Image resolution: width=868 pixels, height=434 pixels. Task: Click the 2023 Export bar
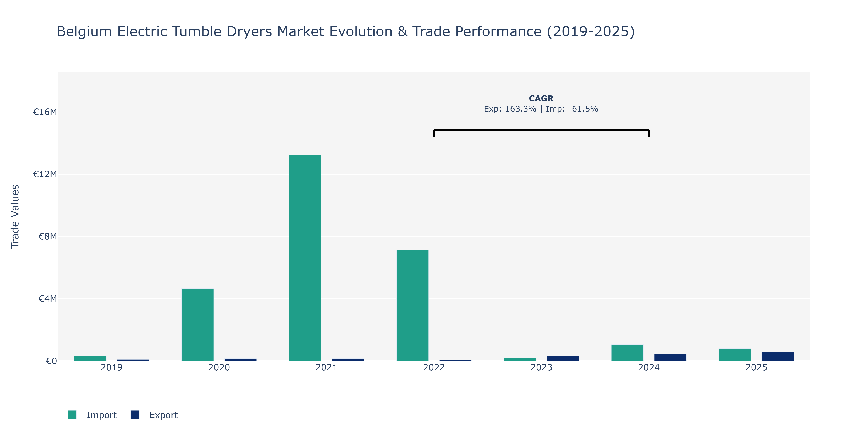pyautogui.click(x=563, y=359)
